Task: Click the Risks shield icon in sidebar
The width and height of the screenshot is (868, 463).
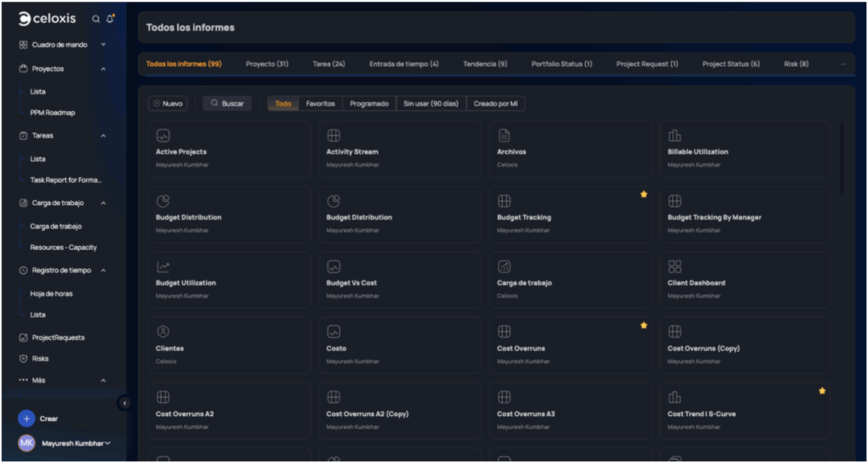Action: 24,358
